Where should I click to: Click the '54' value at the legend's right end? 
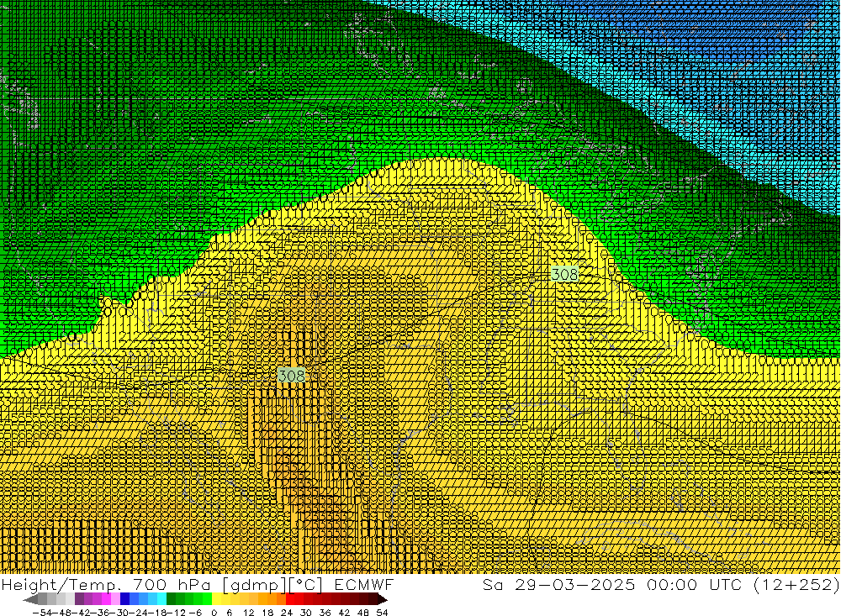click(382, 612)
